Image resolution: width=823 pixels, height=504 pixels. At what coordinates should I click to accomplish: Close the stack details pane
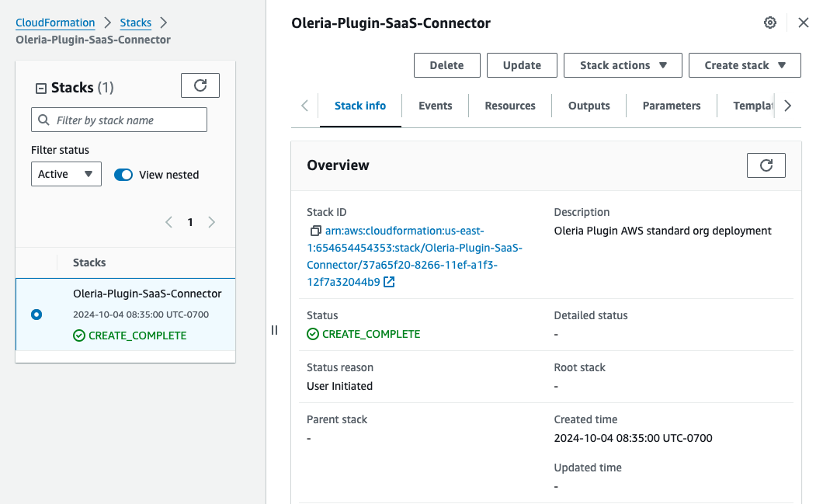(803, 23)
